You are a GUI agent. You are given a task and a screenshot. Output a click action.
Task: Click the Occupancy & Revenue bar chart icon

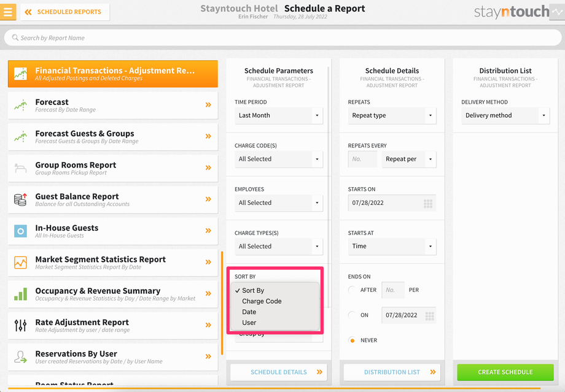[x=20, y=294]
